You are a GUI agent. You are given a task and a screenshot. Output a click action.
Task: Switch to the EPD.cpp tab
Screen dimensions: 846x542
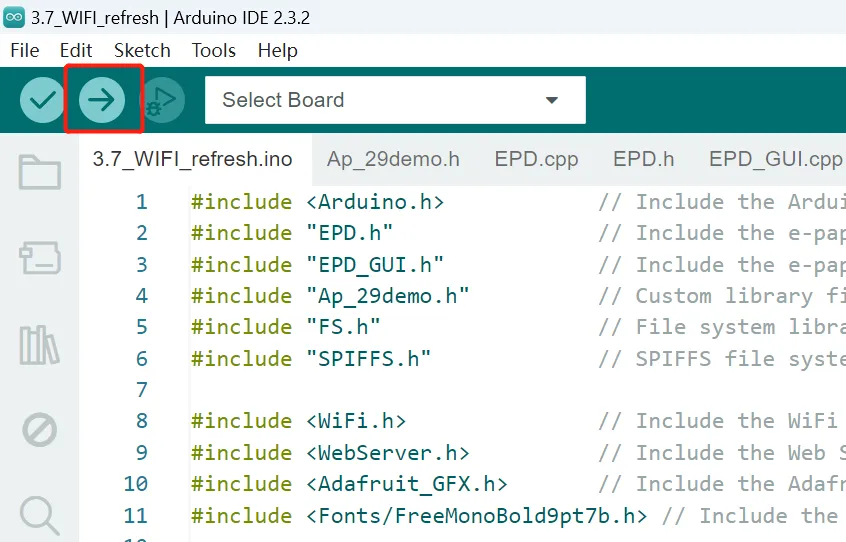[x=536, y=160]
